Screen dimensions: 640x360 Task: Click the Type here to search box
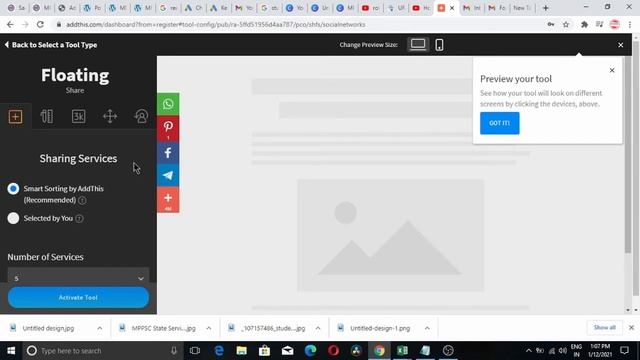102,351
